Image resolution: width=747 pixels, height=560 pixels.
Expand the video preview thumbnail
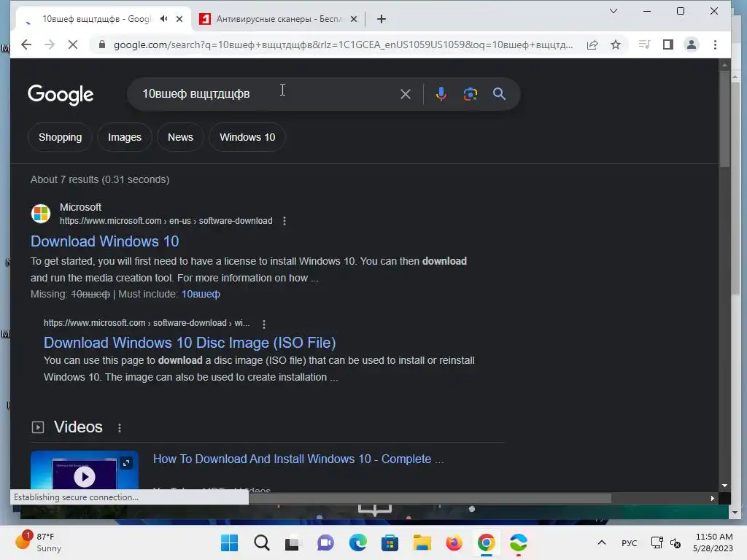tap(126, 462)
